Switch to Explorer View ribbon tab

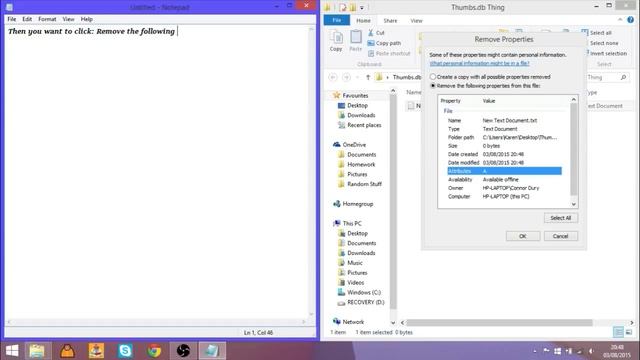[x=416, y=20]
